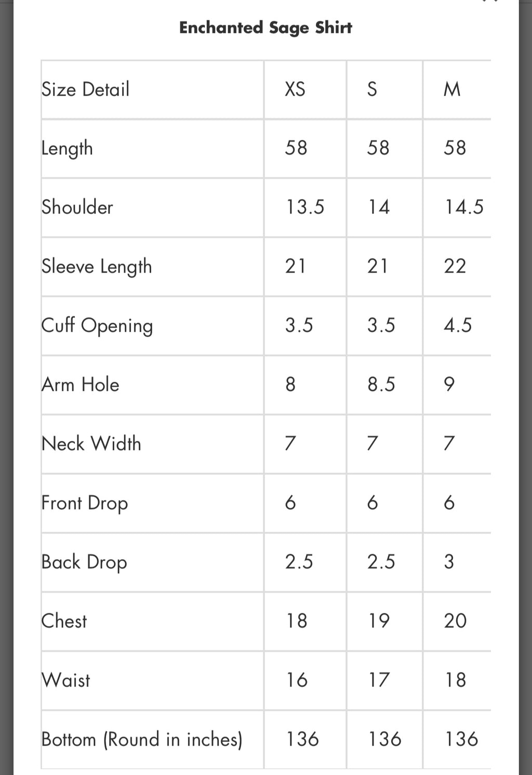Click the Enchanted Sage Shirt title
The width and height of the screenshot is (532, 775).
(265, 28)
